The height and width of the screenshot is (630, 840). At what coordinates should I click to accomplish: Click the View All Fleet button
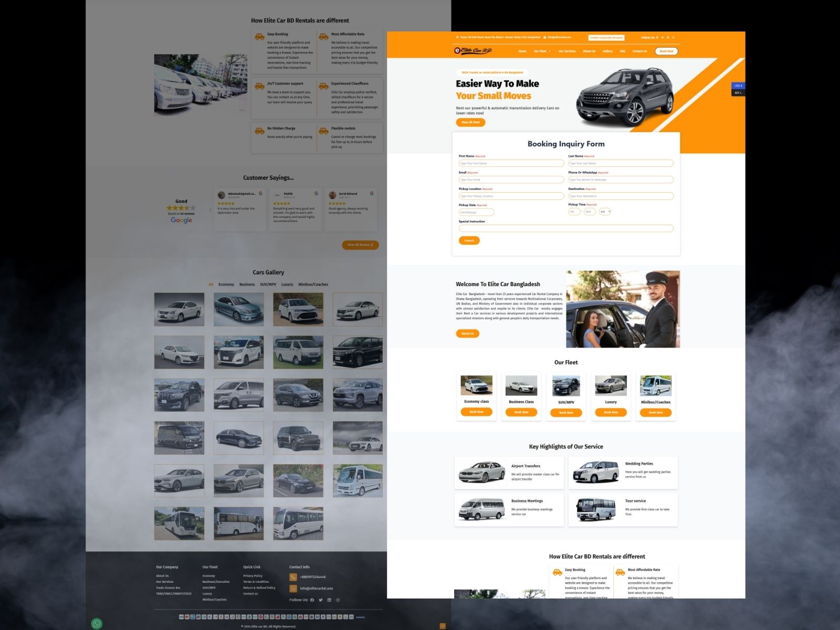click(x=470, y=122)
